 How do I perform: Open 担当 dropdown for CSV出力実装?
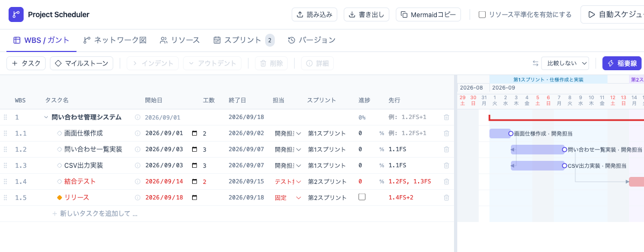(288, 166)
